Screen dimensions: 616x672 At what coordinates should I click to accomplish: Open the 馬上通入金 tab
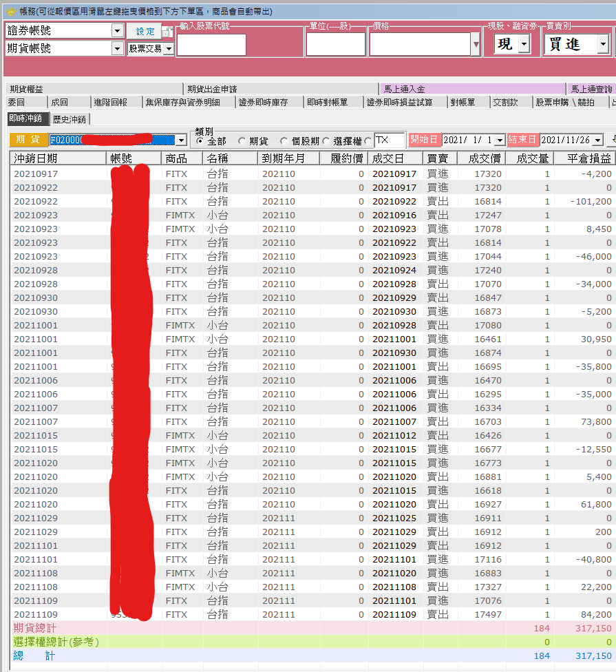(x=472, y=89)
